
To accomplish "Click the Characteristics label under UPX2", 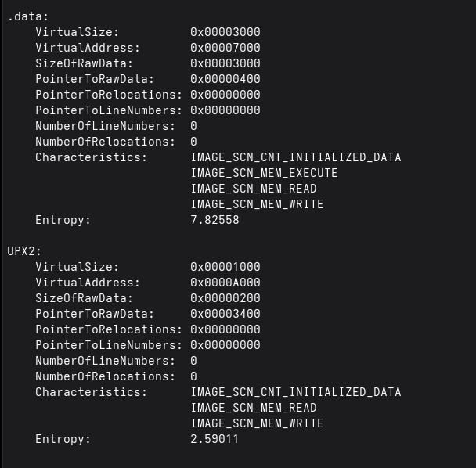I will tap(91, 392).
